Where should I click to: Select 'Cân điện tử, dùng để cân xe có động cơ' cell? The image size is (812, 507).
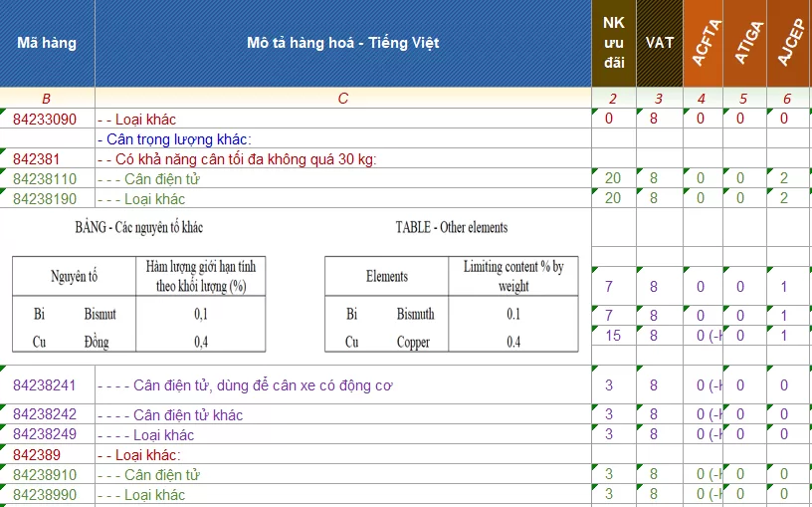click(x=343, y=384)
